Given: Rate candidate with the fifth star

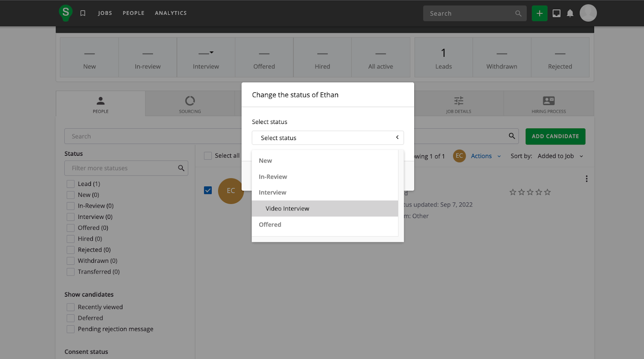Looking at the screenshot, I should click(x=547, y=192).
